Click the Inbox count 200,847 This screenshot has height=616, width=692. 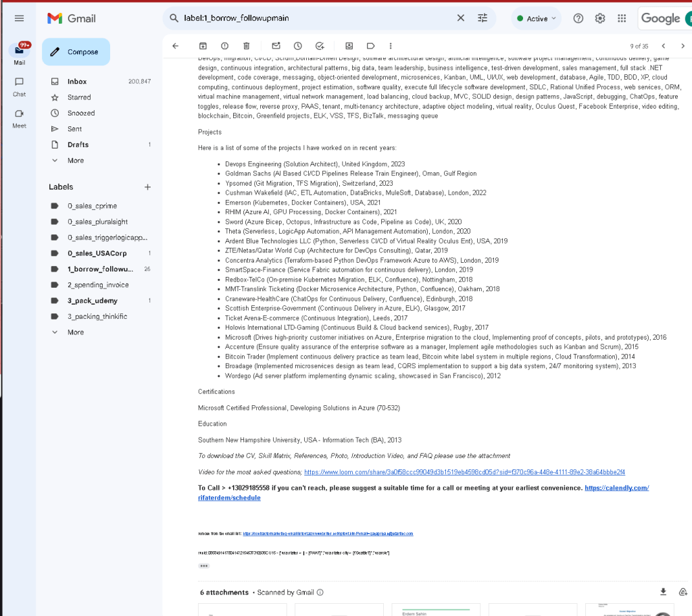pyautogui.click(x=139, y=82)
